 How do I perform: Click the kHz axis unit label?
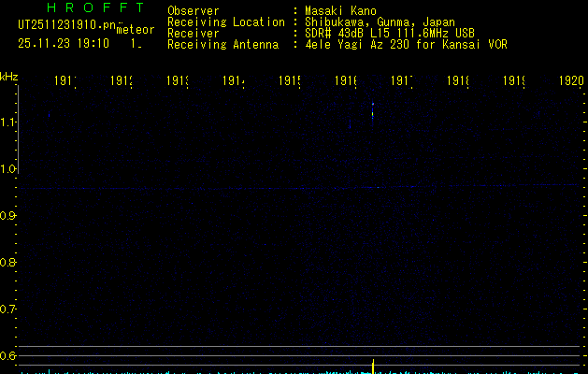[x=9, y=77]
